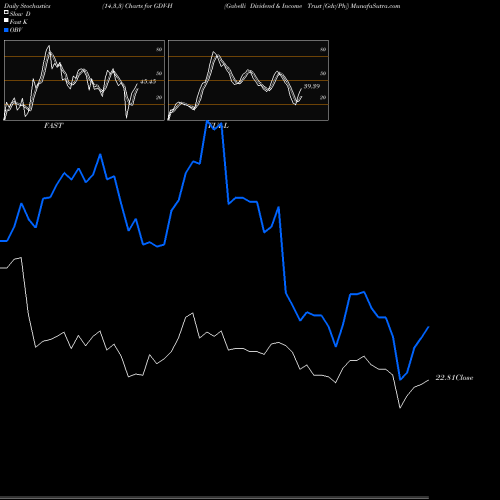Click the 39.39 value in FULL chart
The image size is (500, 500).
(312, 86)
